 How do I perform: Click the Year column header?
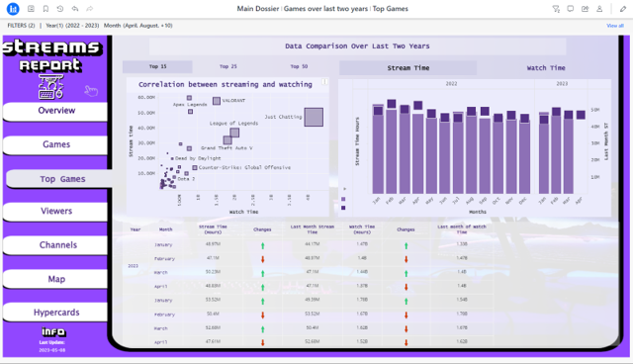(x=136, y=229)
